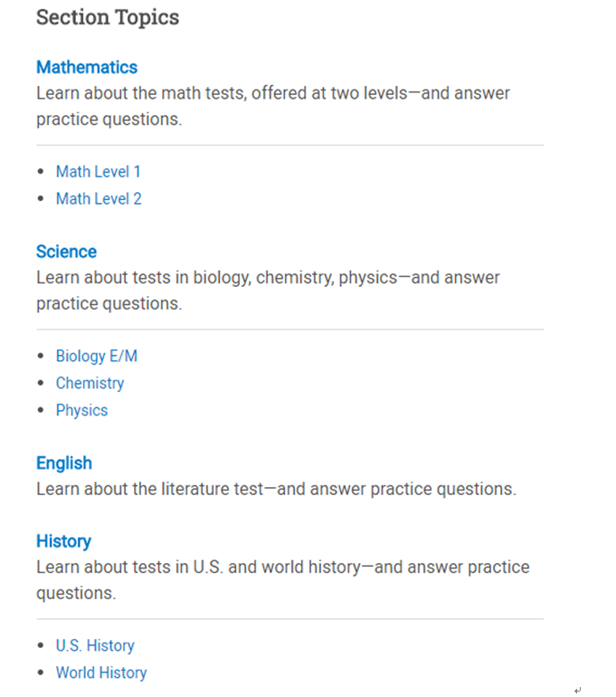This screenshot has width=616, height=697.
Task: Click the U.S. and world history description
Action: tap(283, 580)
